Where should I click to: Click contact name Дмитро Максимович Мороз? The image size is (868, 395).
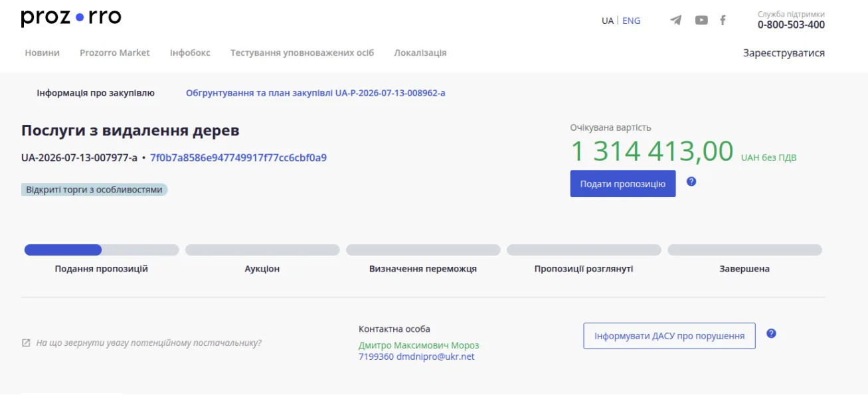click(x=418, y=345)
